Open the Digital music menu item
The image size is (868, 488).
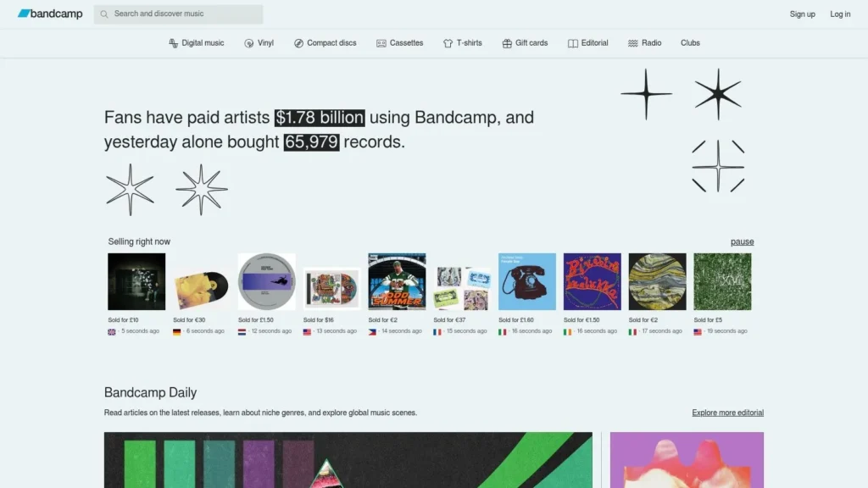click(x=197, y=43)
